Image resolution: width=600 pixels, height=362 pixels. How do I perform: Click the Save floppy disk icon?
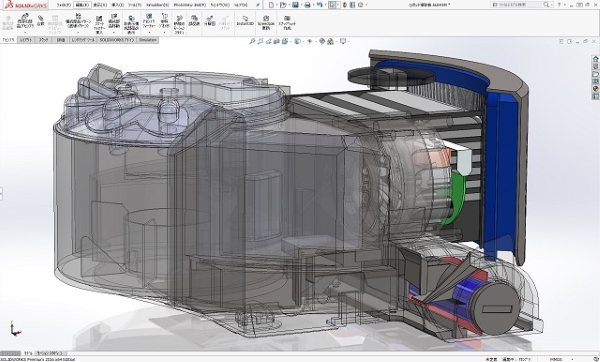295,5
